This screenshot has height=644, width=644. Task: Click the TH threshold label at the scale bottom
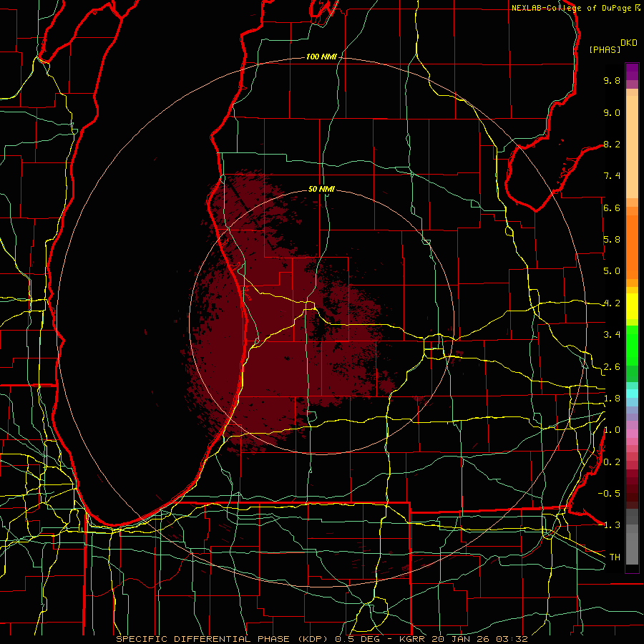[615, 557]
